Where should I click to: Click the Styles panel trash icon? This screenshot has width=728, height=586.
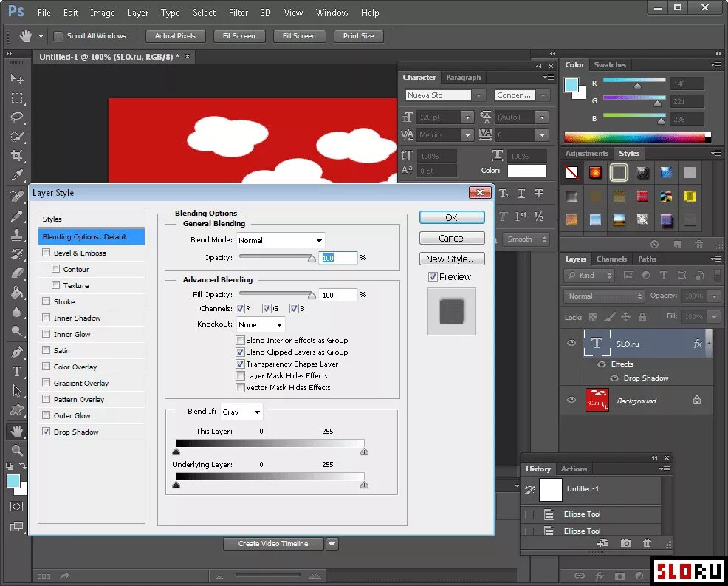point(698,245)
